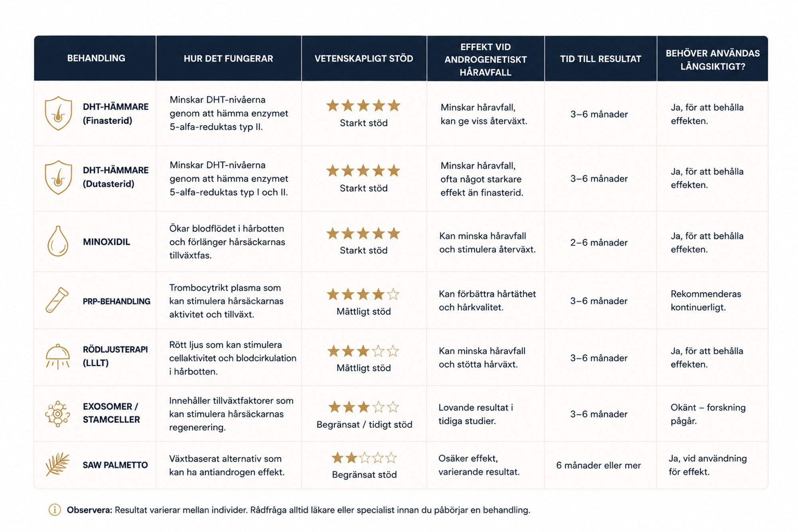
Task: Click the BEHÖVER ANVÄNDAS LÅNGSIKTIGT header
Action: pos(713,60)
